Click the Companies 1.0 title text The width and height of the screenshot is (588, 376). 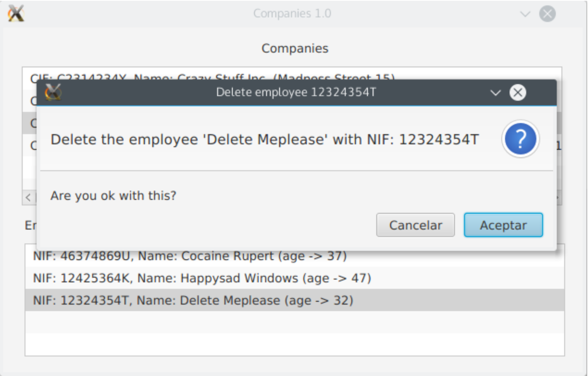point(292,14)
